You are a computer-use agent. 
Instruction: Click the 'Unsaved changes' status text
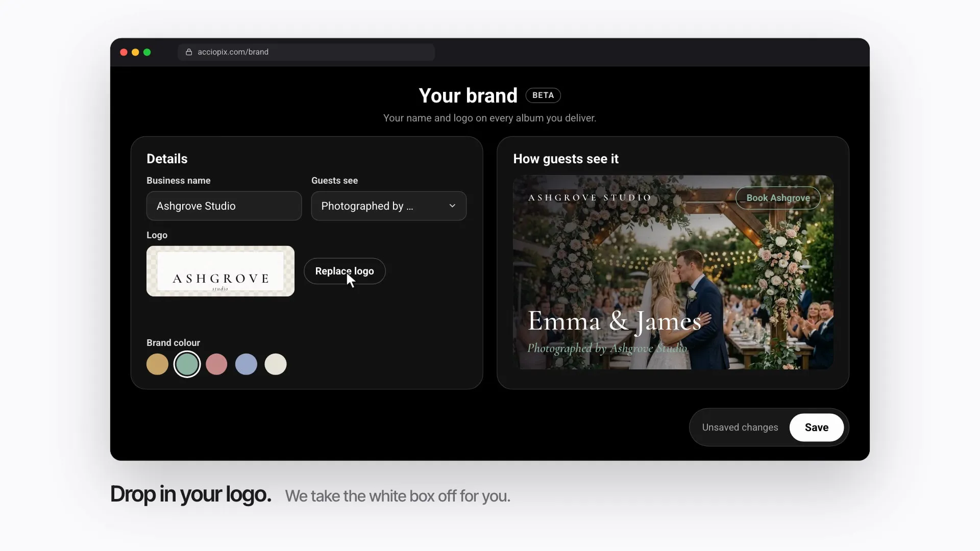[x=740, y=428]
